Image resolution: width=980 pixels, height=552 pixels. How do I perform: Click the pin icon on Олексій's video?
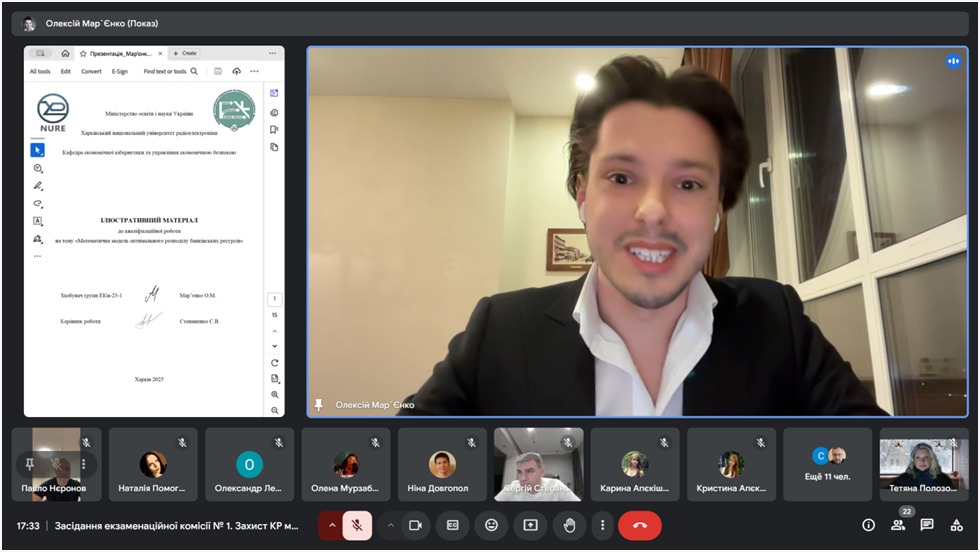tap(319, 404)
